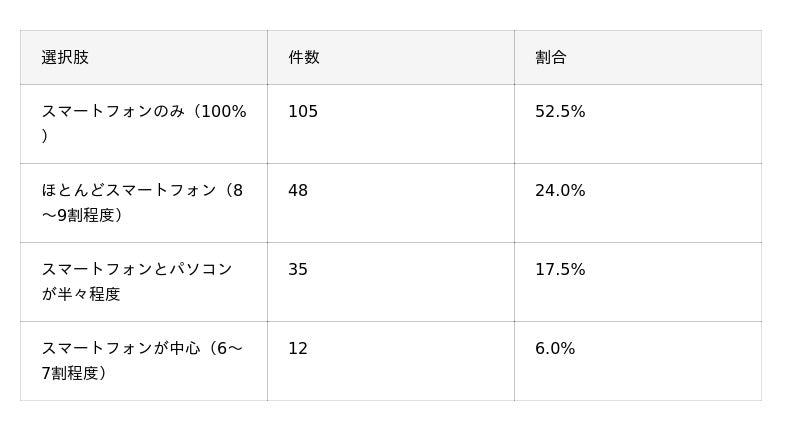Select the count cell showing 105
The image size is (800, 431).
coord(391,124)
